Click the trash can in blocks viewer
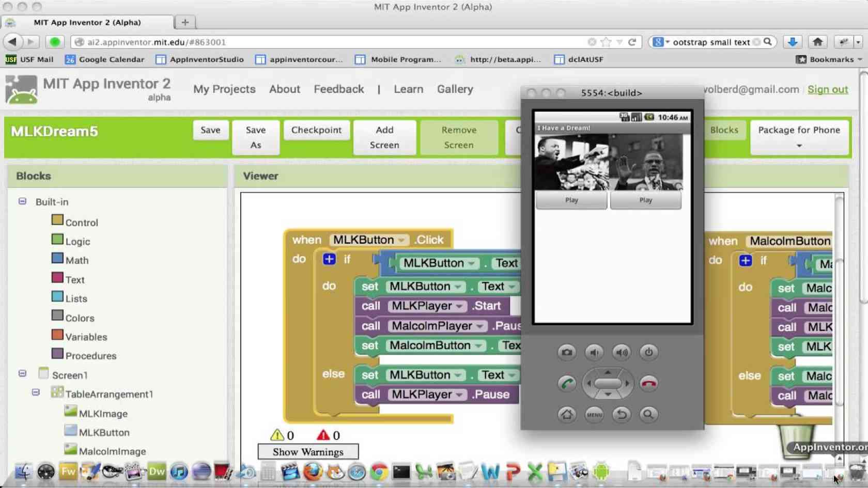868x488 pixels. (796, 440)
